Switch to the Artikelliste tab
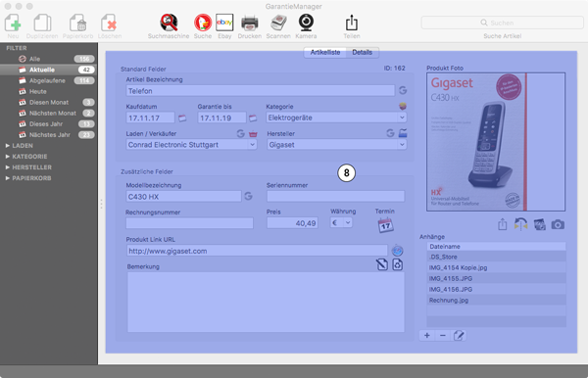 [325, 52]
